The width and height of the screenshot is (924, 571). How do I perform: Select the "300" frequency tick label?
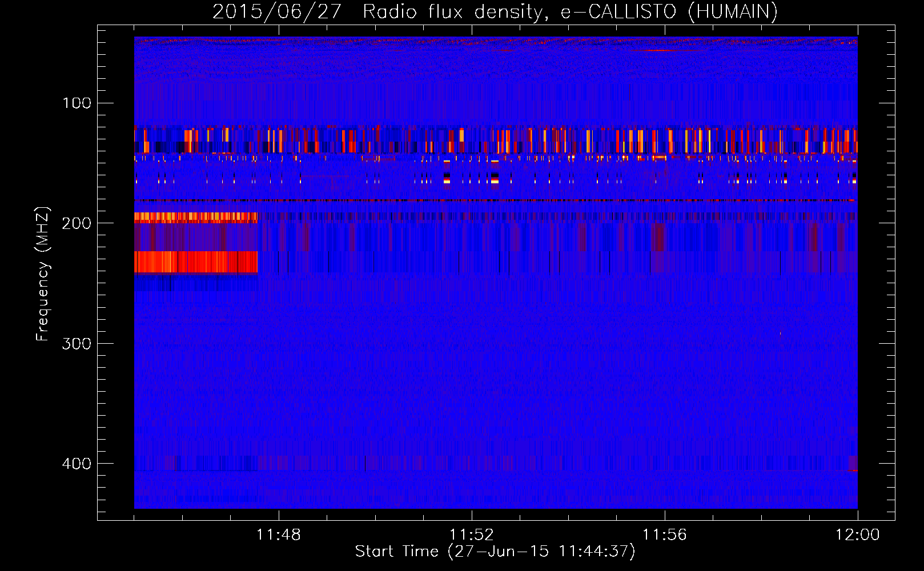coord(77,343)
